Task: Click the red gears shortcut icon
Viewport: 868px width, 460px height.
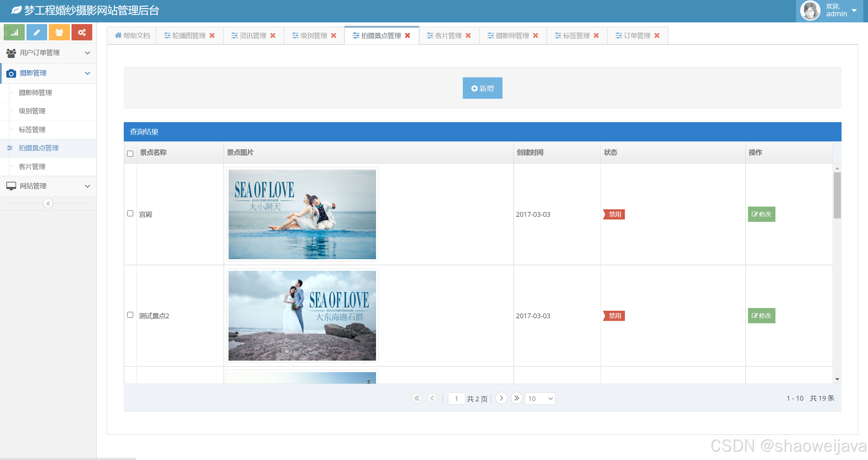Action: click(x=82, y=33)
